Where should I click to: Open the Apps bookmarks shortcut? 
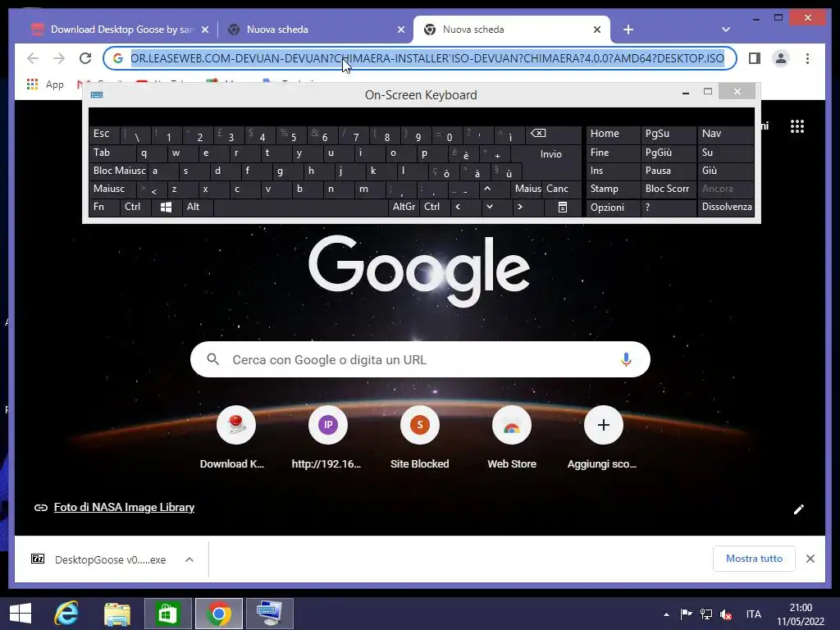[x=46, y=84]
